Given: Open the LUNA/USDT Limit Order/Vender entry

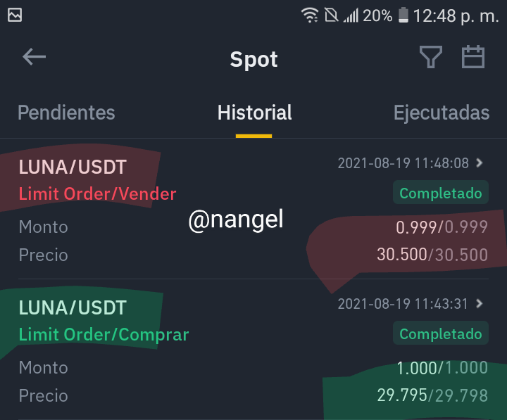Looking at the screenshot, I should pos(254,209).
